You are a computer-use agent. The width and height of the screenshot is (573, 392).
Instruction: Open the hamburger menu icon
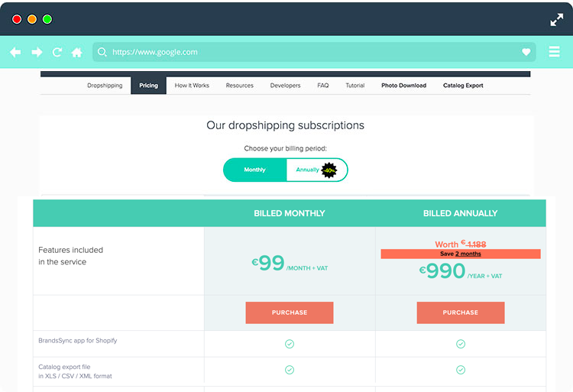point(555,52)
